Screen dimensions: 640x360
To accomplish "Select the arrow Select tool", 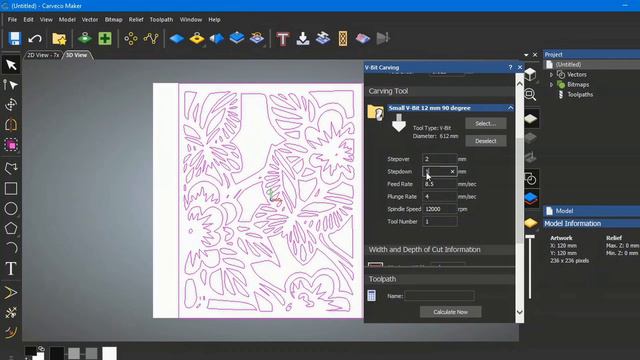I will pyautogui.click(x=11, y=65).
